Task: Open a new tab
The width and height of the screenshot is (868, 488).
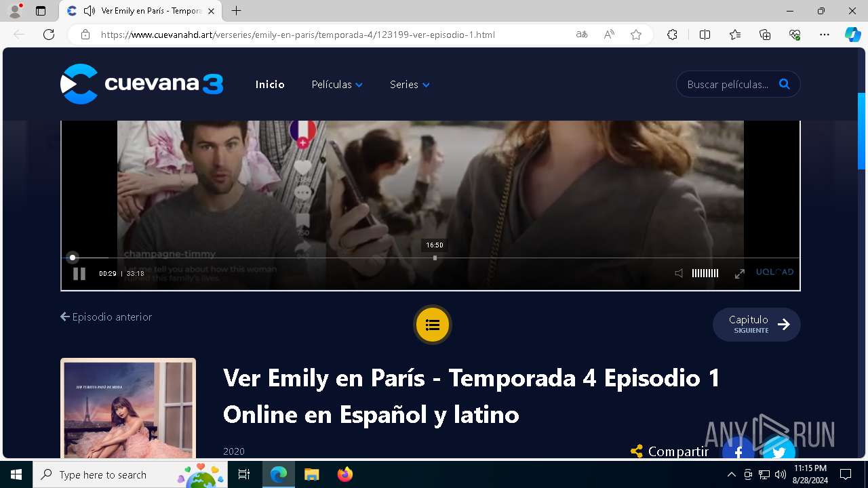Action: tap(236, 11)
